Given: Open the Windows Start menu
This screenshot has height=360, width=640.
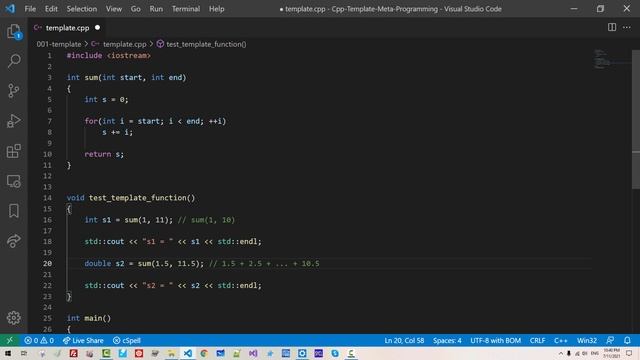Looking at the screenshot, I should coord(7,353).
